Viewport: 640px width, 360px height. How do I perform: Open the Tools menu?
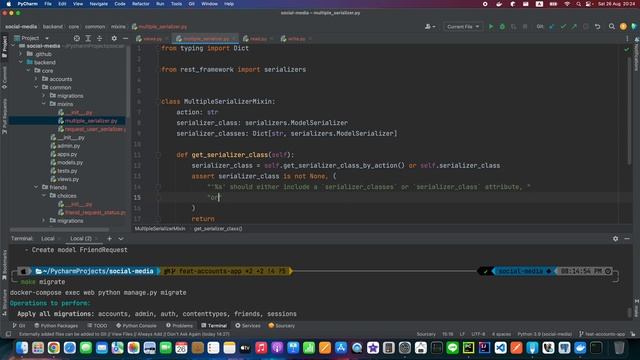tap(176, 4)
